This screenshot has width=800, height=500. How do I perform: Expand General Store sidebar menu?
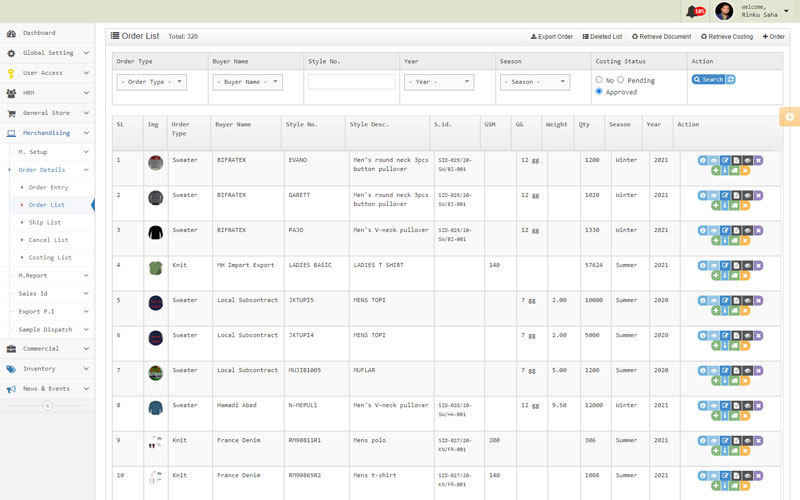[47, 113]
